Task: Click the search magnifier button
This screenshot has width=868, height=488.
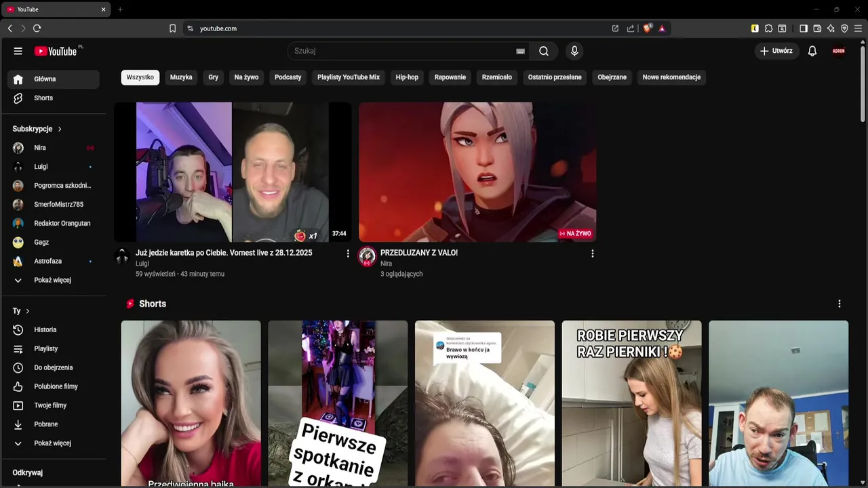Action: pyautogui.click(x=544, y=51)
